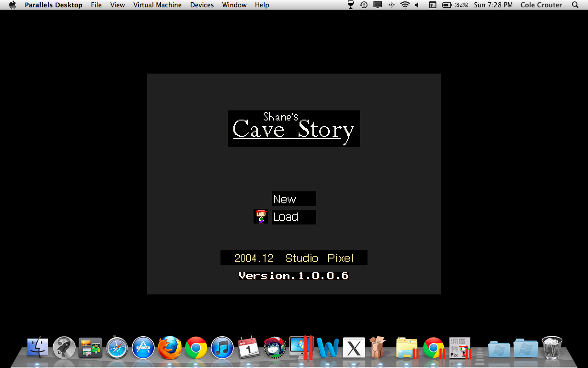Viewport: 588px width, 368px height.
Task: Click the "2004.12 Studio Pixel" credit text
Action: pos(294,258)
